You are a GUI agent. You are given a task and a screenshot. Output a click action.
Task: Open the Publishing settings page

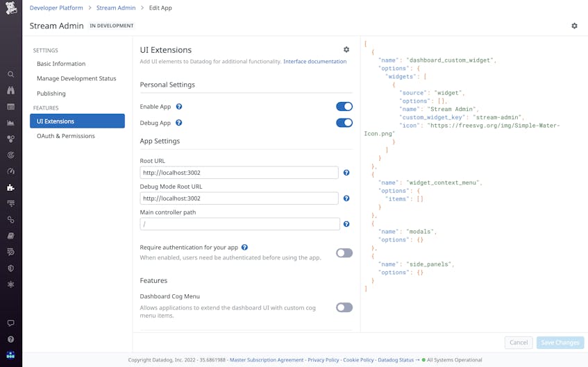click(x=51, y=94)
